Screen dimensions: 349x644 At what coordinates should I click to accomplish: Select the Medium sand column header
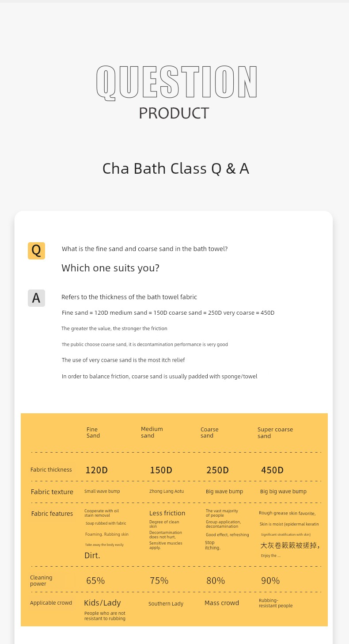click(x=152, y=432)
